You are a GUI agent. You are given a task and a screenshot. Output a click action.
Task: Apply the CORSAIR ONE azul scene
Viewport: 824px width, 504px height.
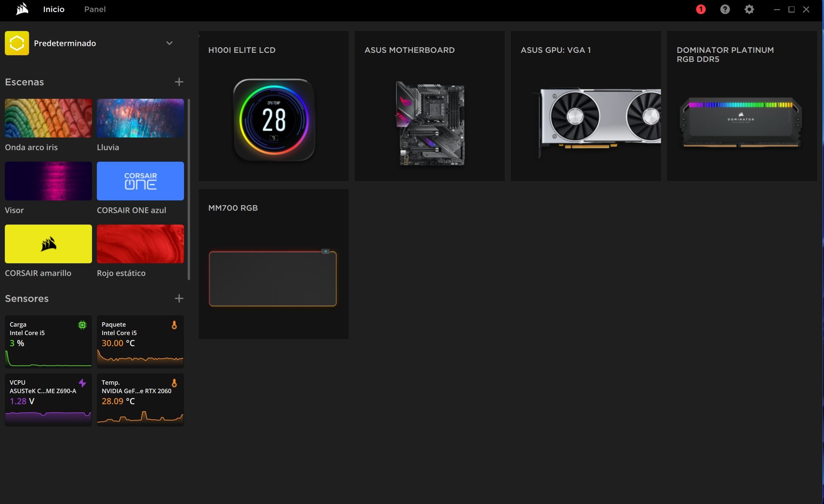point(140,181)
